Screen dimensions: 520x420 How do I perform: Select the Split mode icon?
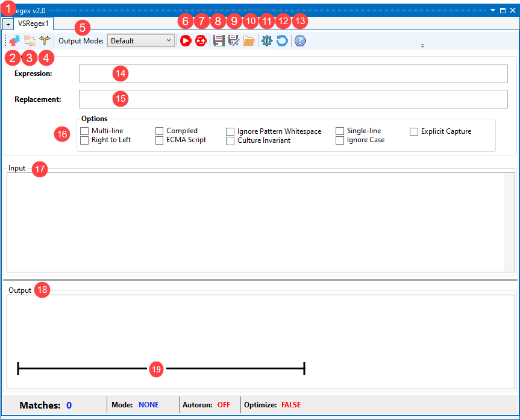pos(45,41)
